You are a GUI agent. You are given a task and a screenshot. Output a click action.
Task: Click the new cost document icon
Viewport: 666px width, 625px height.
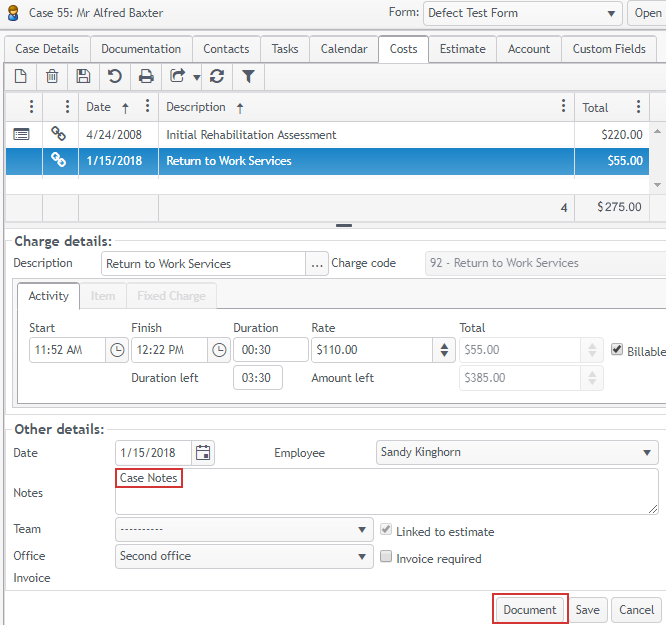click(21, 76)
